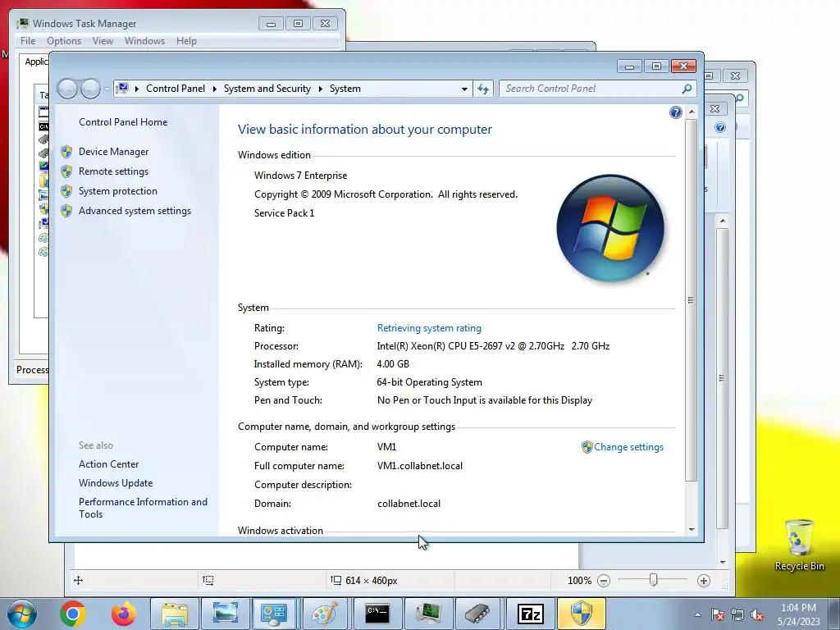Open Action Center flag tray icon
The width and height of the screenshot is (840, 630).
(x=718, y=615)
